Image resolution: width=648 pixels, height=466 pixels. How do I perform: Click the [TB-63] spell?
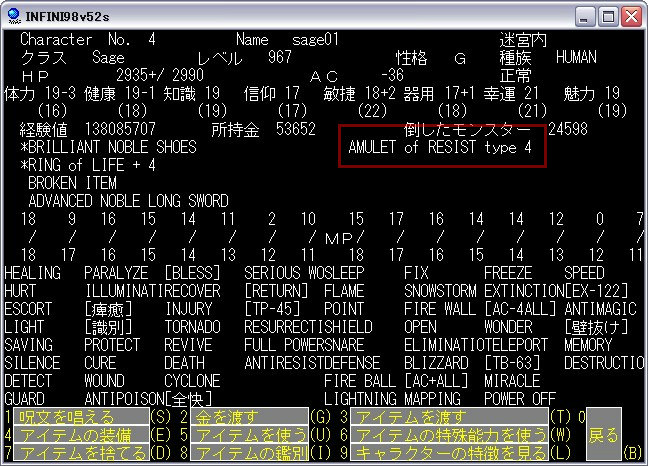click(x=512, y=363)
